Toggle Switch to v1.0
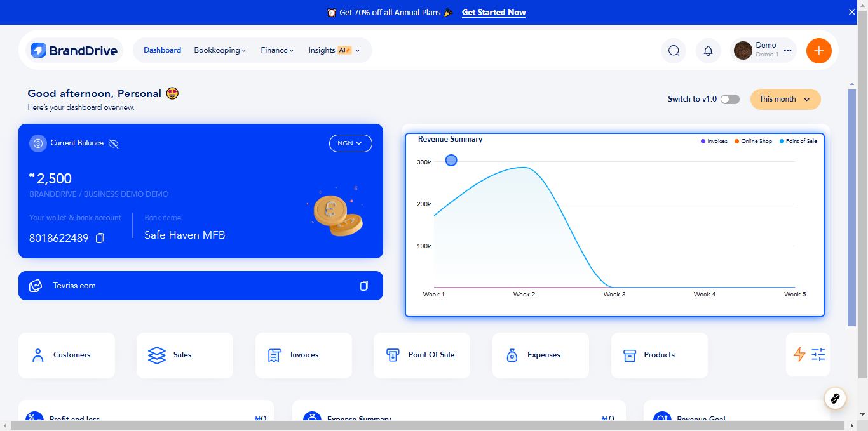Image resolution: width=868 pixels, height=431 pixels. (x=729, y=99)
